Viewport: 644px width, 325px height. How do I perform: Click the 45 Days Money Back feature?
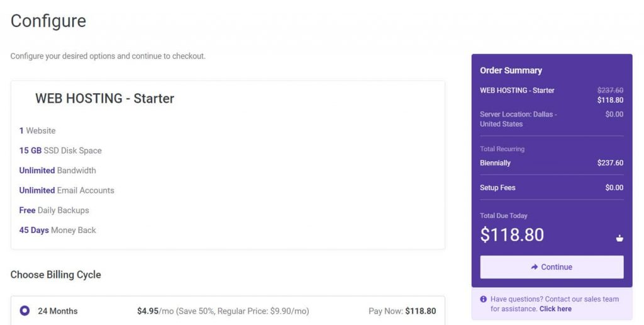point(58,231)
